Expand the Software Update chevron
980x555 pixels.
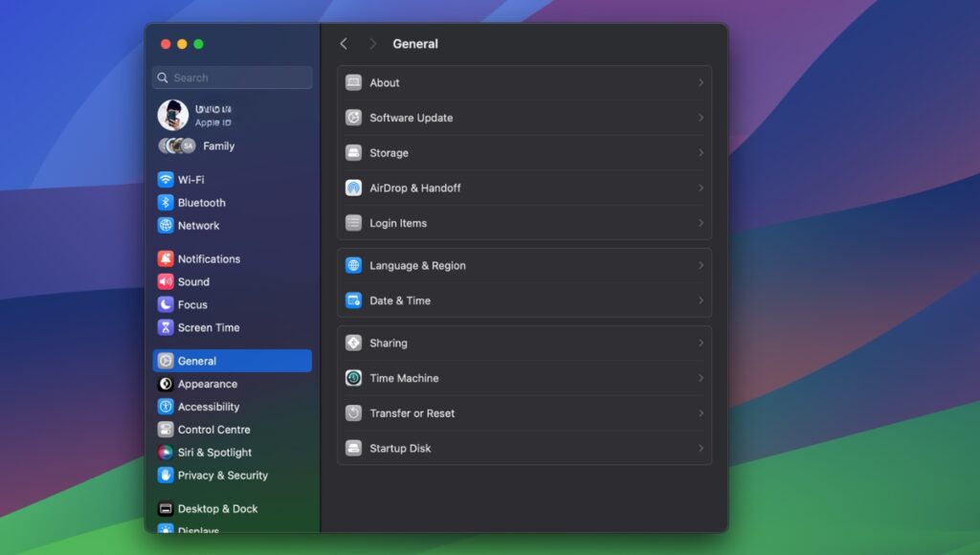tap(701, 118)
